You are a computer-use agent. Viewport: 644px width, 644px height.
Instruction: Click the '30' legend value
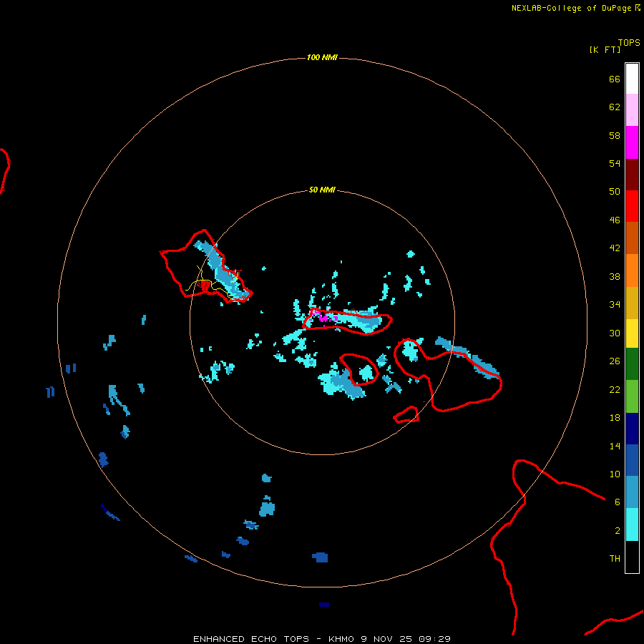[x=615, y=333]
